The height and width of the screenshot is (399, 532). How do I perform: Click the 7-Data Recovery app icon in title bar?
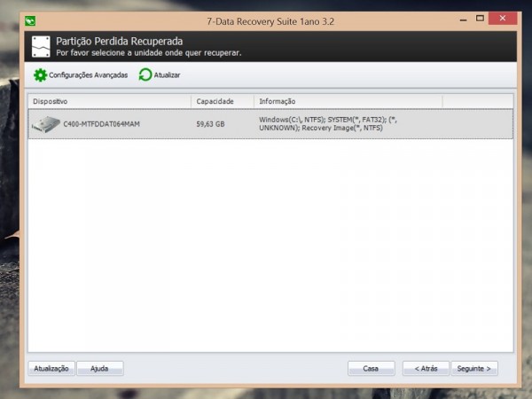30,21
